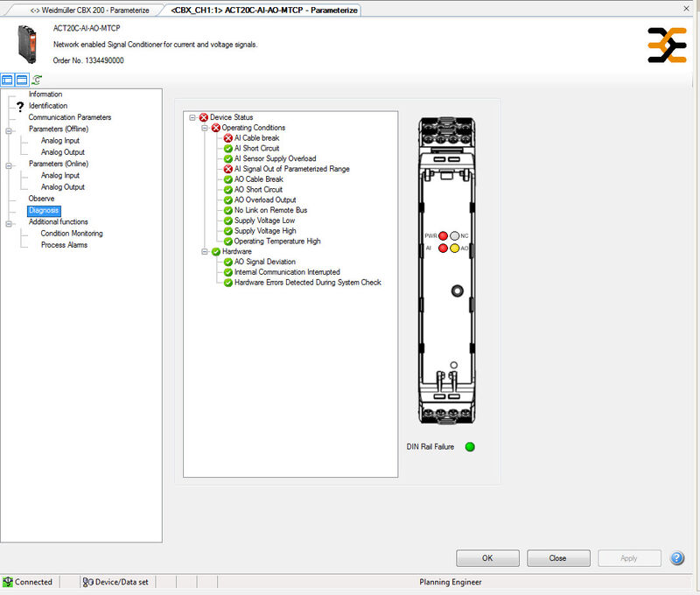Image resolution: width=700 pixels, height=595 pixels.
Task: Click the green Supply Voltage Low icon
Action: tap(228, 220)
